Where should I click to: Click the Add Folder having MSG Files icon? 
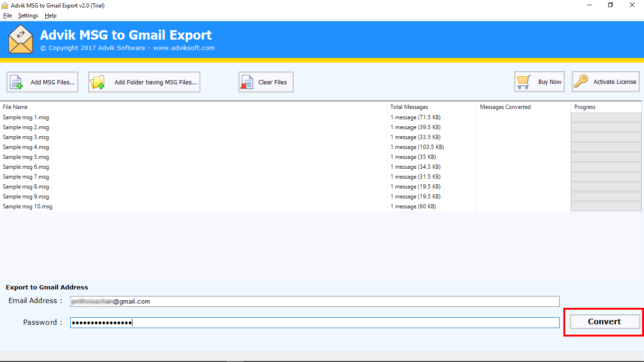(x=98, y=82)
